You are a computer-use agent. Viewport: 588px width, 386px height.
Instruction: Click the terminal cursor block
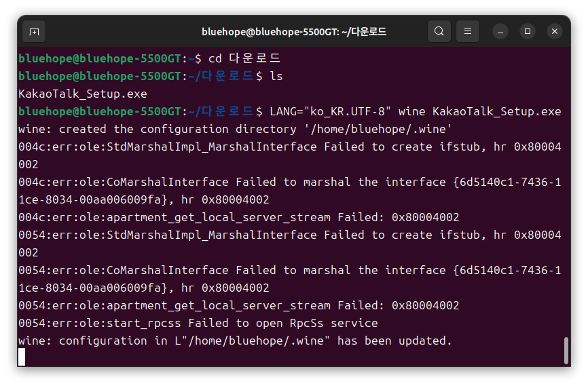pos(22,357)
